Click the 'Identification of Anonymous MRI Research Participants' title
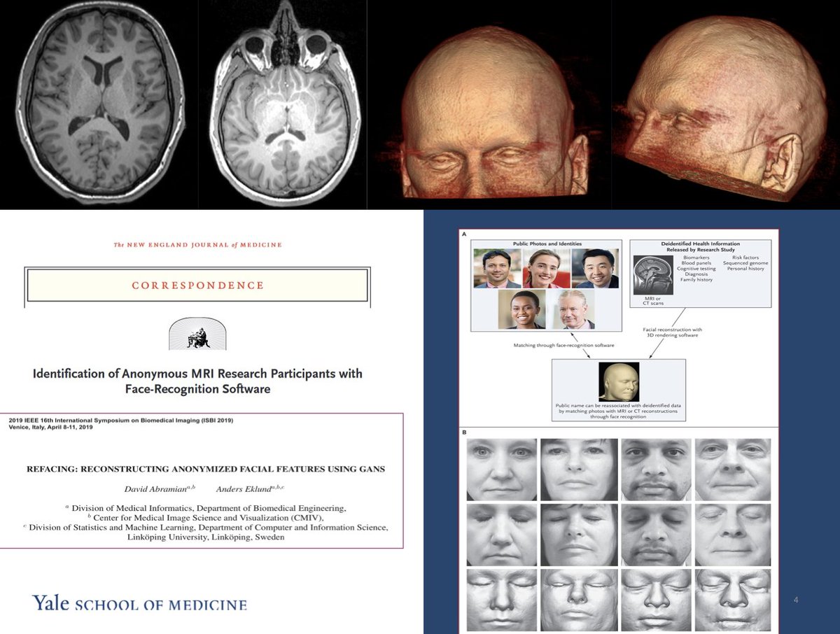 coord(197,381)
